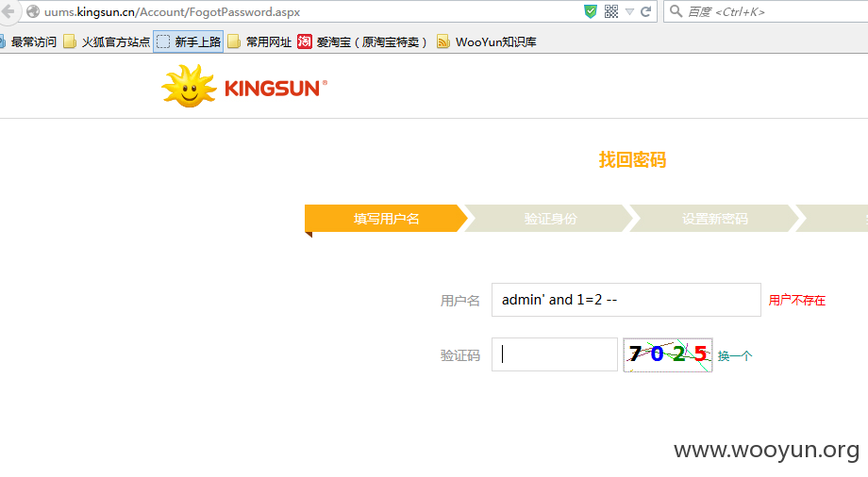Click the 常用网址 folder icon
The height and width of the screenshot is (477, 868).
[234, 42]
